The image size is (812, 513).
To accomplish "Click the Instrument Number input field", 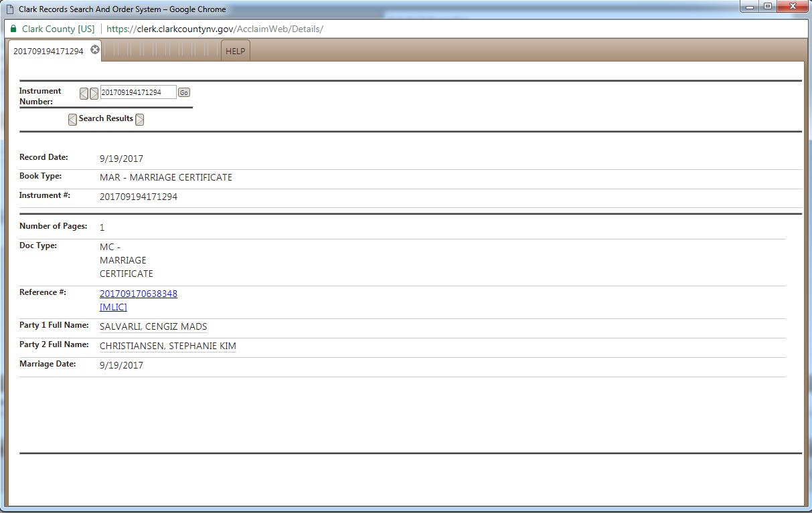I will (138, 92).
